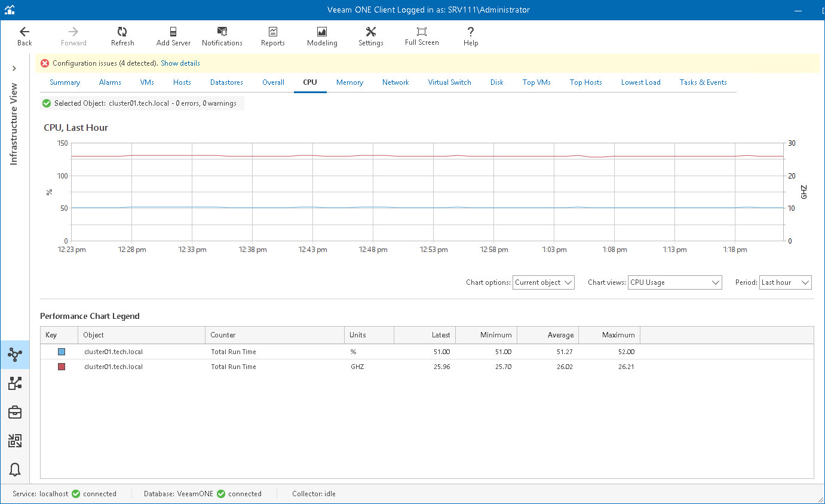
Task: Open the Period Last hour dropdown
Action: click(785, 282)
